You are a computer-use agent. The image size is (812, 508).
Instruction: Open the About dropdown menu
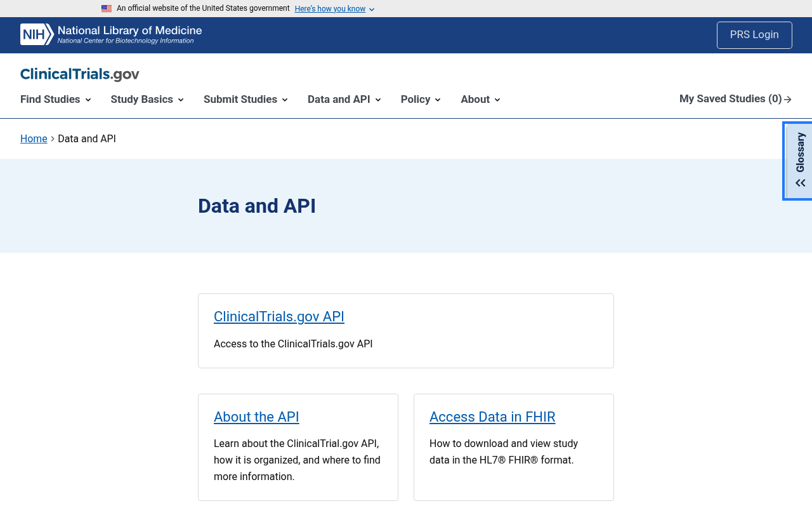(480, 100)
